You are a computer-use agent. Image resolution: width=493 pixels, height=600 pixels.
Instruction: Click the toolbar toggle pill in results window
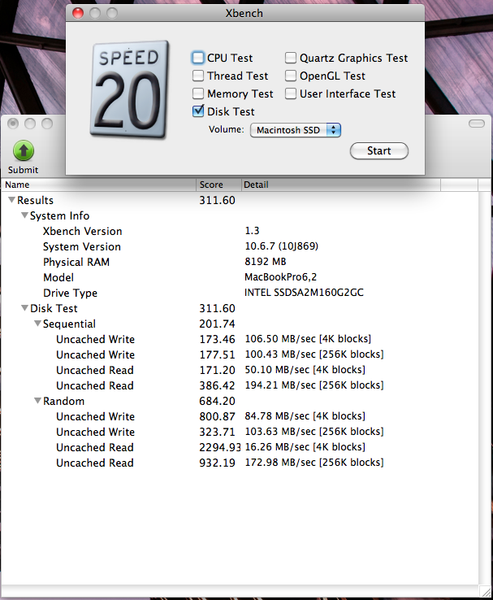click(477, 123)
